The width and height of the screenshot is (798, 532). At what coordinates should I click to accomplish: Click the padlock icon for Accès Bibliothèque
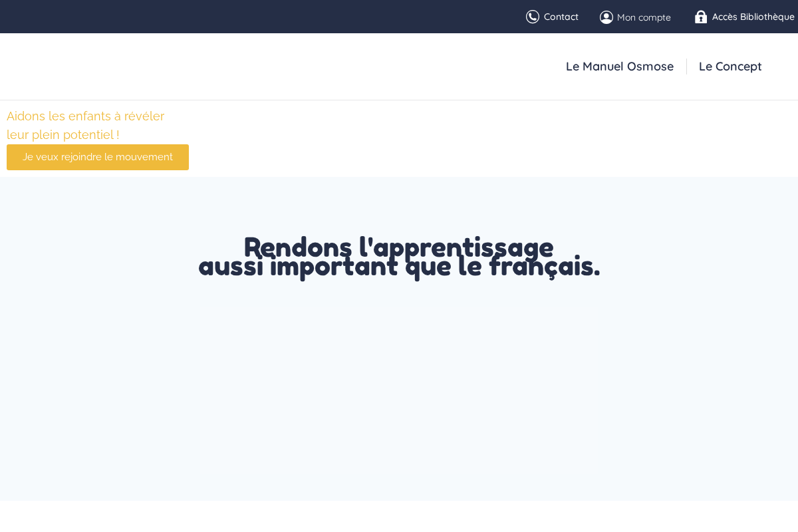tap(701, 17)
